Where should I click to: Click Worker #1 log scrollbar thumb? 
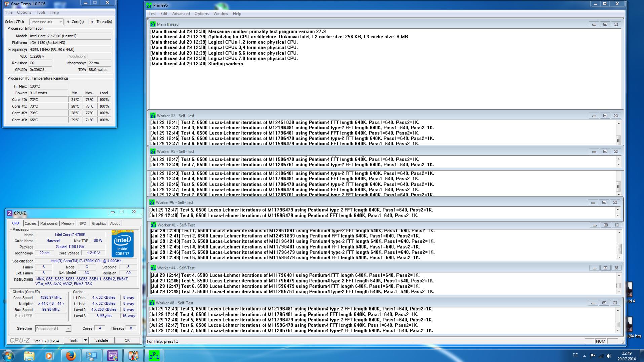pyautogui.click(x=619, y=249)
